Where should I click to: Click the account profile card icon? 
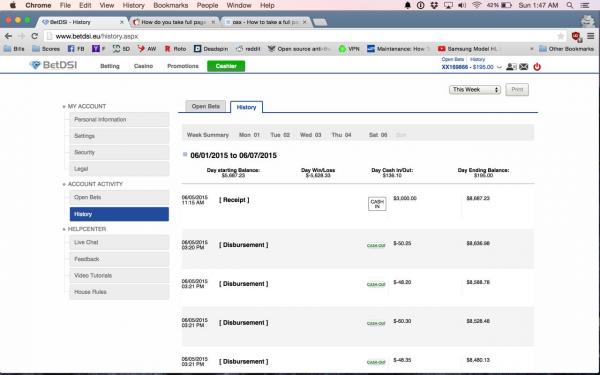coord(511,67)
